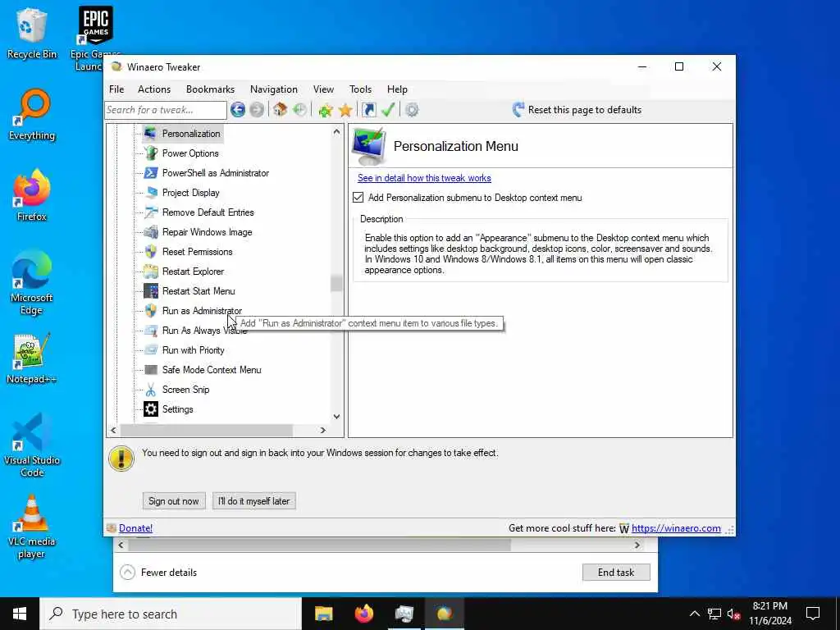Click I'll do it myself later button
The height and width of the screenshot is (630, 840).
pos(254,501)
